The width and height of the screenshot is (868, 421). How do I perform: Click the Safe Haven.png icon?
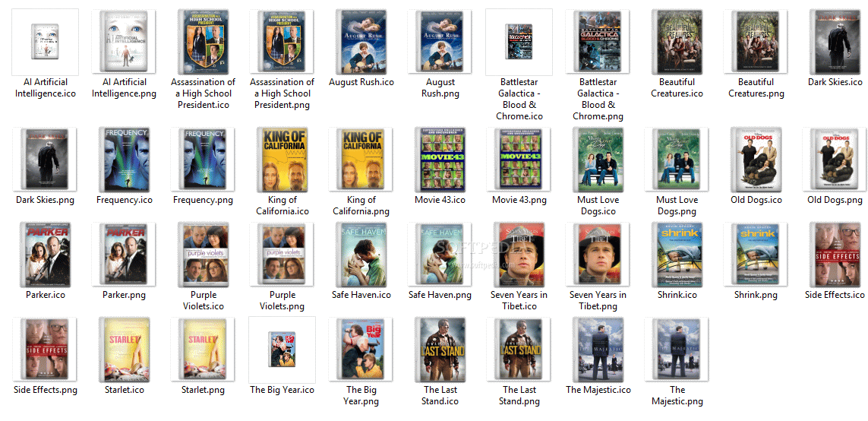(440, 255)
